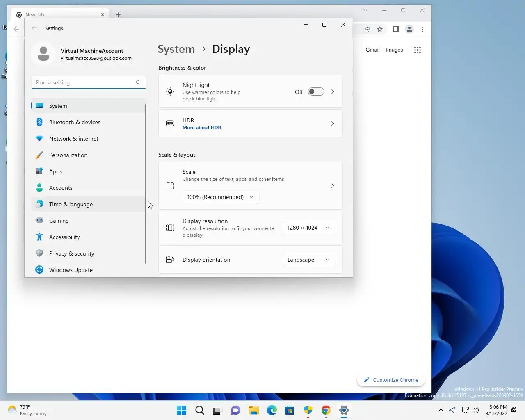Switch to Google Chrome on taskbar
Viewport: 525px width, 420px height.
[x=326, y=410]
